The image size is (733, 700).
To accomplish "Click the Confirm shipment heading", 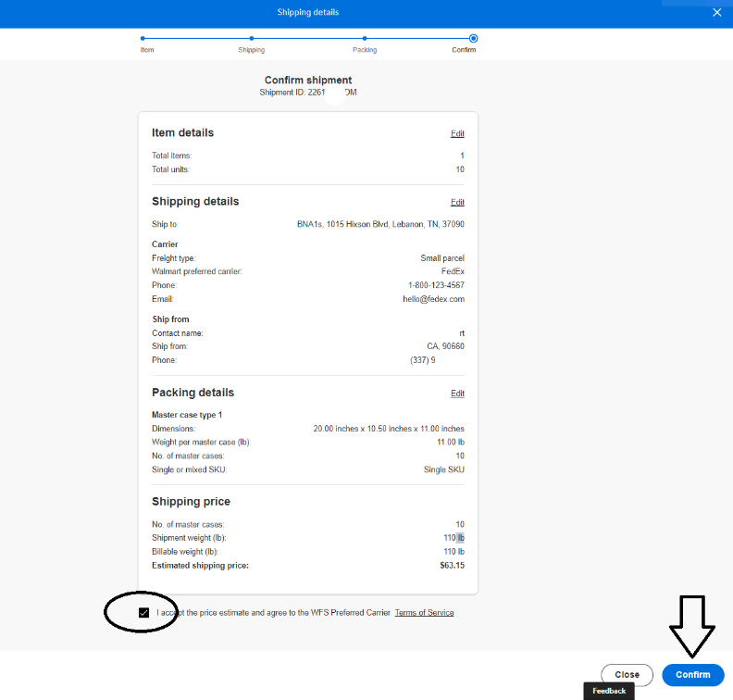I will point(308,80).
